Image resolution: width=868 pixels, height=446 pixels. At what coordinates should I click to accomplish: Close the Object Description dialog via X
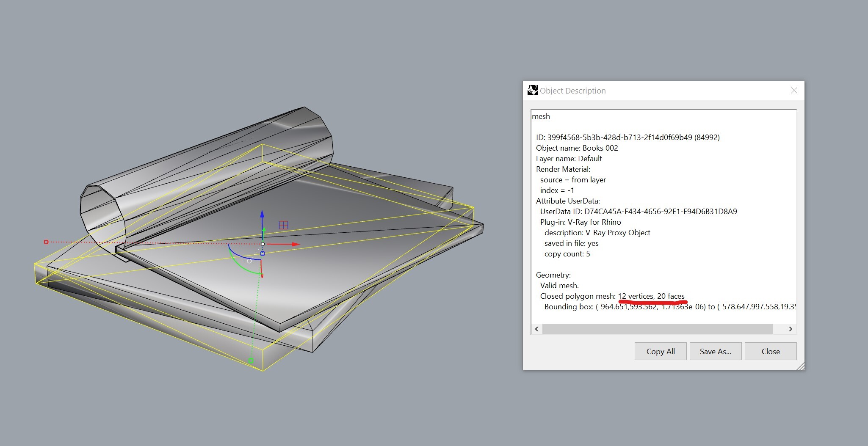click(x=794, y=91)
